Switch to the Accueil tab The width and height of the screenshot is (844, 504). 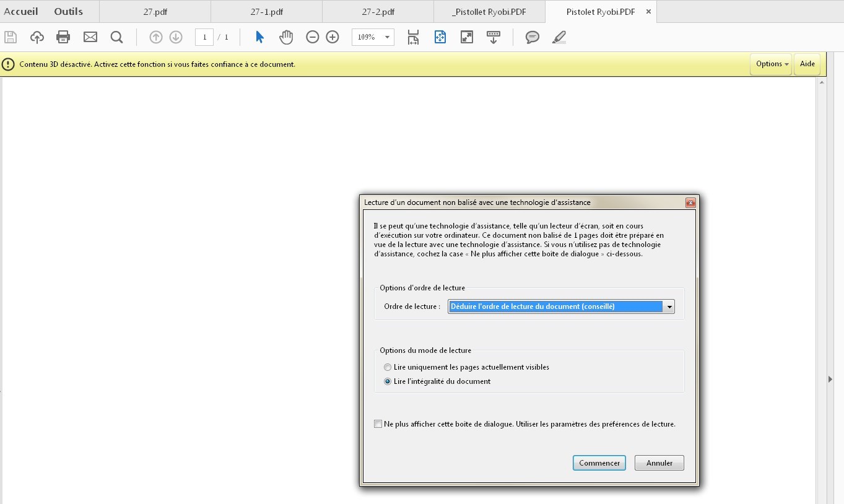[21, 11]
